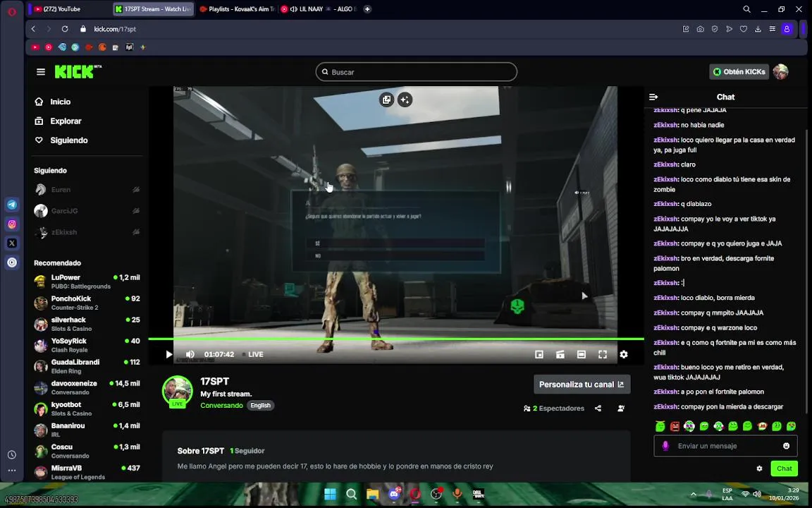Switch to the LIL NAAY music tab
This screenshot has height=508, width=812.
tap(319, 8)
